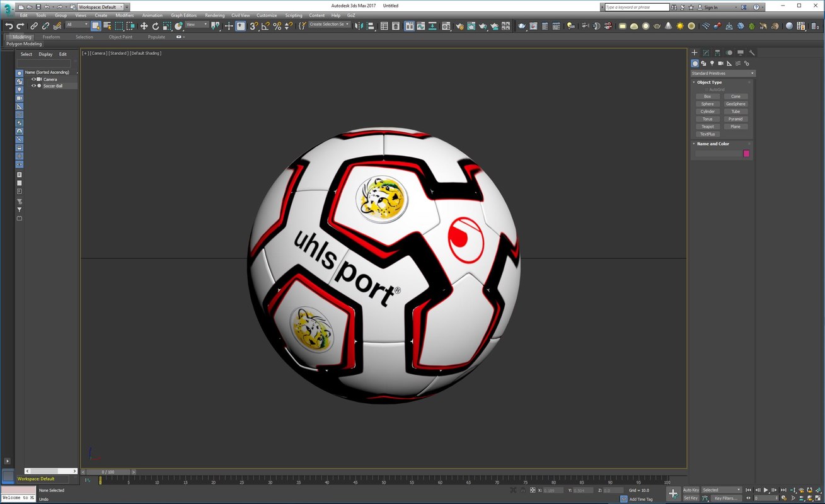Expand the Workspace: Default dropdown
825x504 pixels.
pyautogui.click(x=101, y=7)
